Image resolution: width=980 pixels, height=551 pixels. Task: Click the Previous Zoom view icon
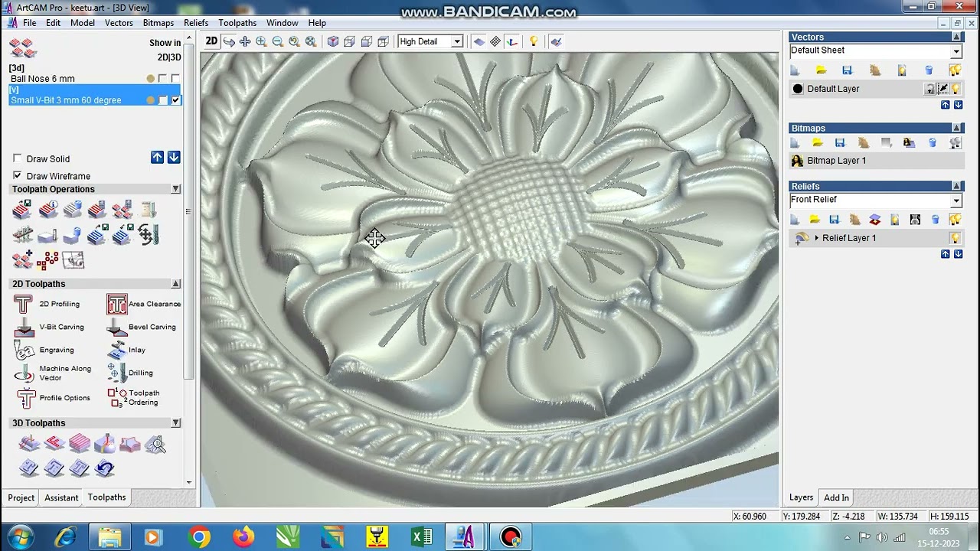(294, 41)
